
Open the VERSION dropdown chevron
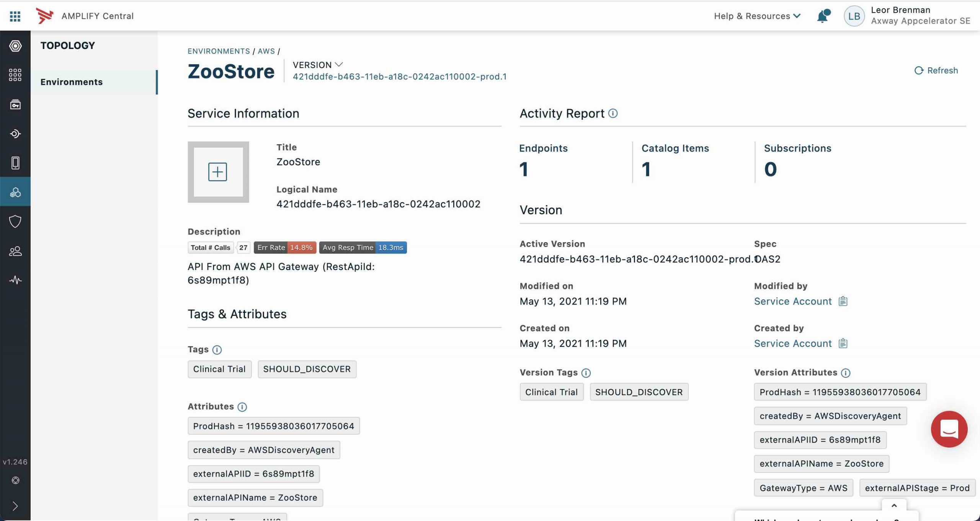click(x=339, y=64)
